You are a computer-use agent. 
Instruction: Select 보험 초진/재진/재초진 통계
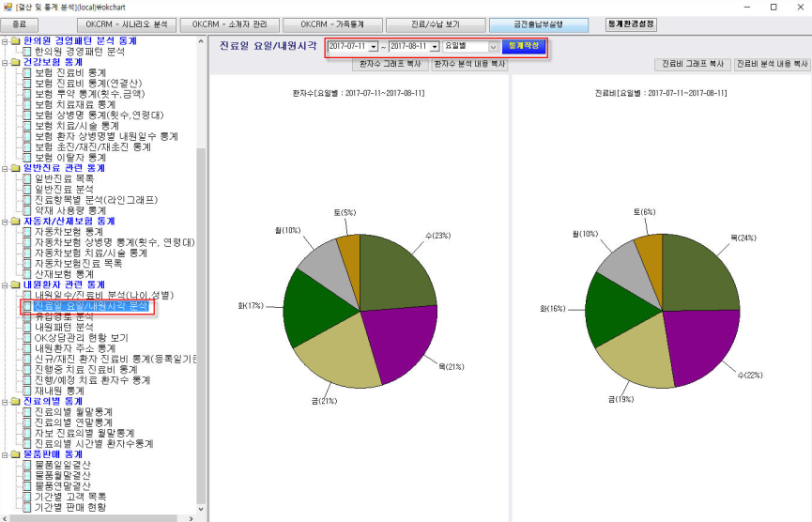93,146
